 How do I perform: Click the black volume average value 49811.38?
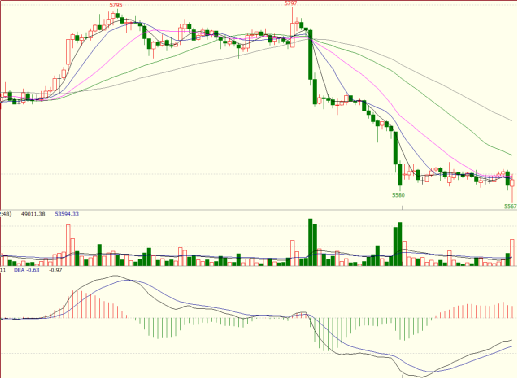(x=33, y=214)
